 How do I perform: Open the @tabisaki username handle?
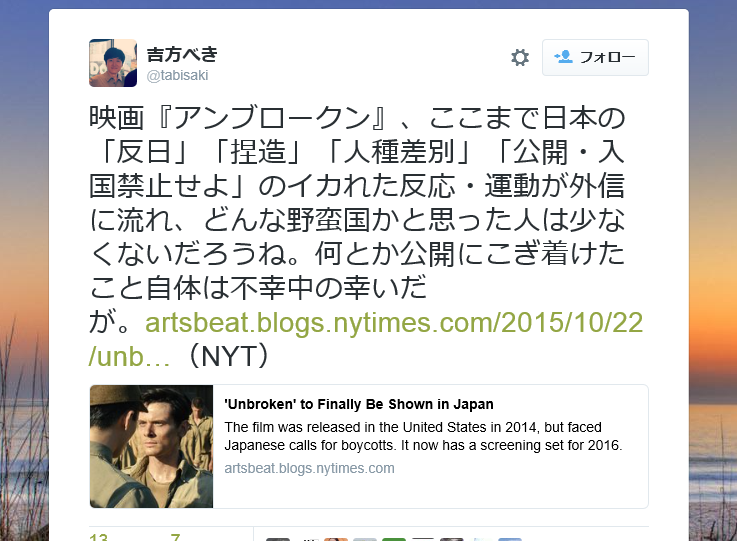tap(177, 75)
